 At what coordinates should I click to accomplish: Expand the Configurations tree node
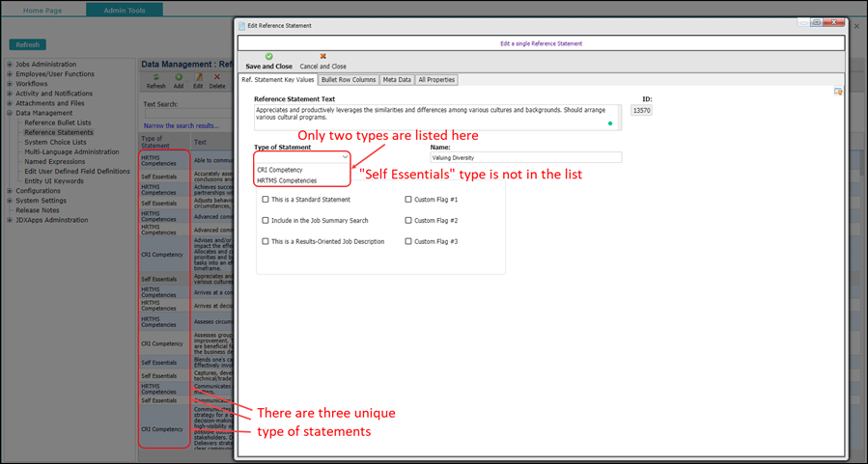10,191
